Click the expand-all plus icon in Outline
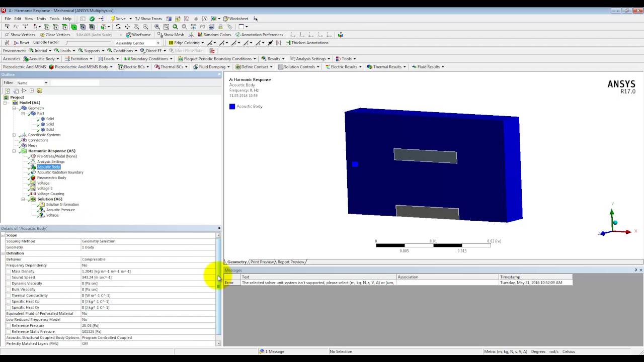The width and height of the screenshot is (644, 362). [32, 90]
